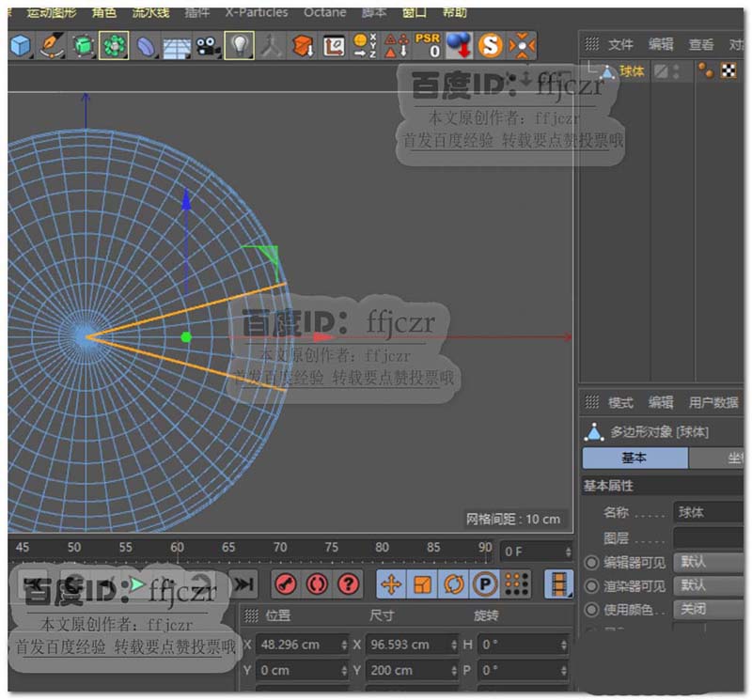Switch to the 基本 tab
The image size is (752, 700).
pyautogui.click(x=635, y=458)
